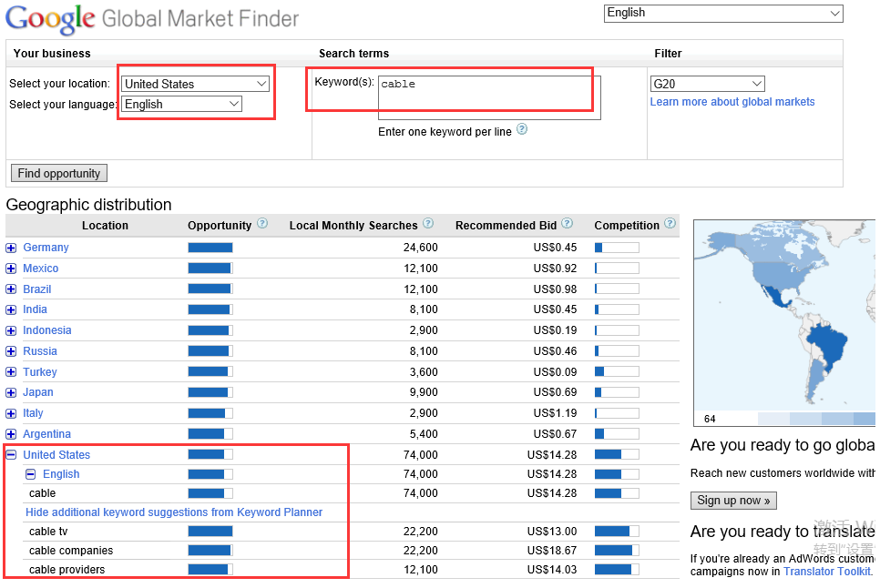Screen dimensions: 880x588
Task: Click the cable tv competition bar
Action: (x=617, y=532)
